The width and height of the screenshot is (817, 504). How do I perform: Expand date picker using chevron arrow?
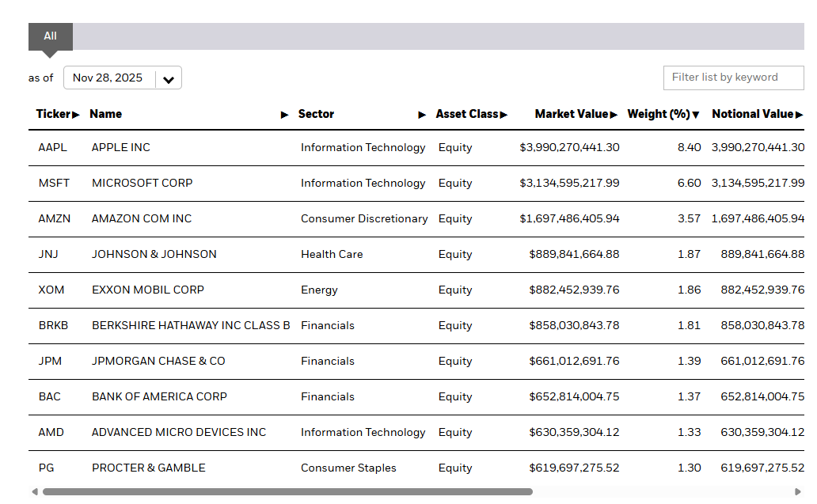tap(169, 78)
